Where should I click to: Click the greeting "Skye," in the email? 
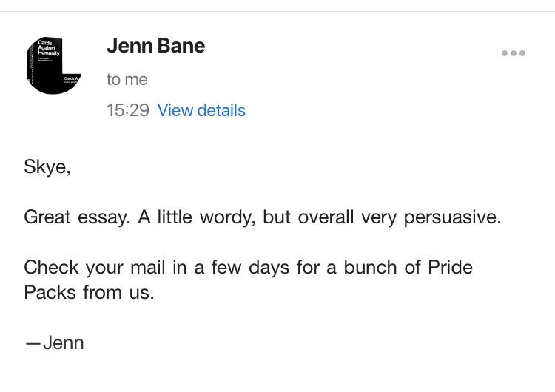pyautogui.click(x=47, y=168)
